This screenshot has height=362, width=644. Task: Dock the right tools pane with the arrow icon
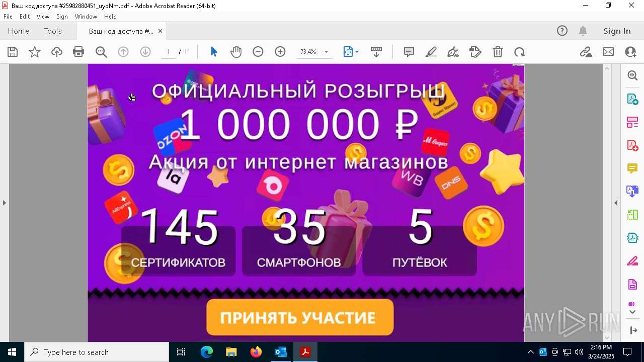pyautogui.click(x=632, y=330)
